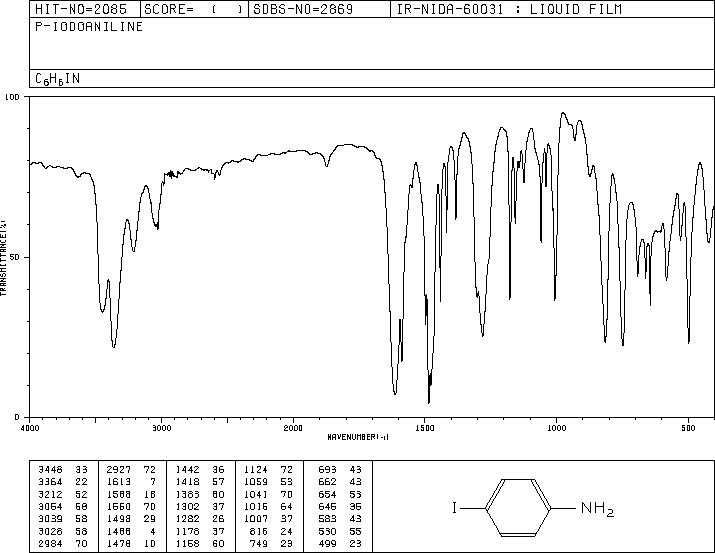Click the P-IODOANILINE compound name
This screenshot has height=553, width=715.
[89, 27]
